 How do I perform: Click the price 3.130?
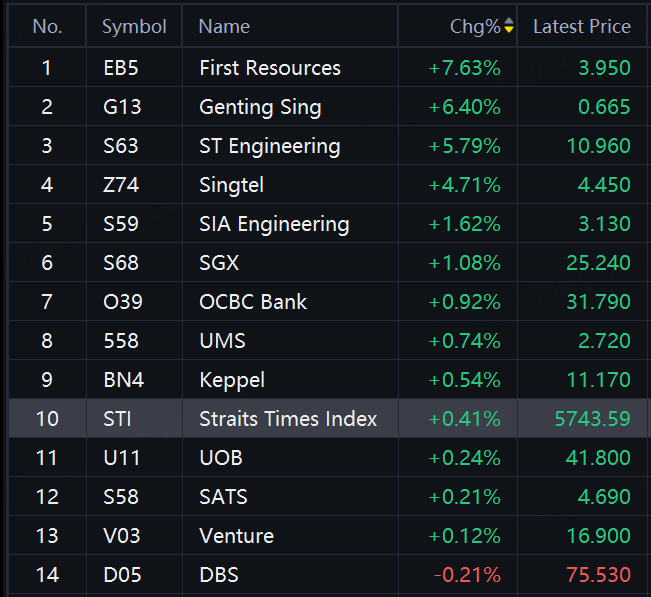tap(604, 224)
